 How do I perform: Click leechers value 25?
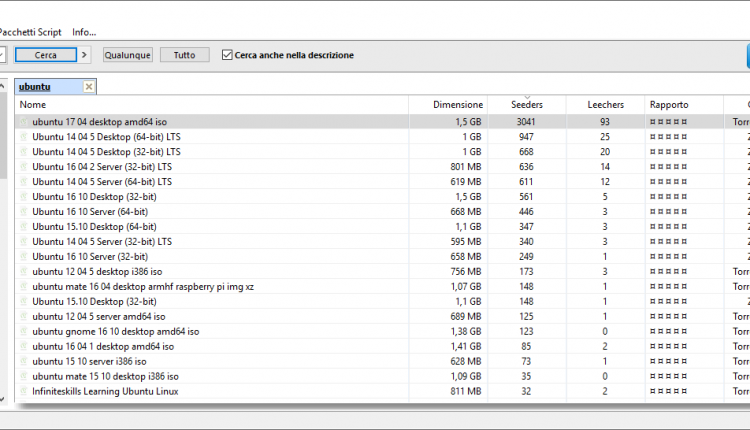click(x=605, y=137)
